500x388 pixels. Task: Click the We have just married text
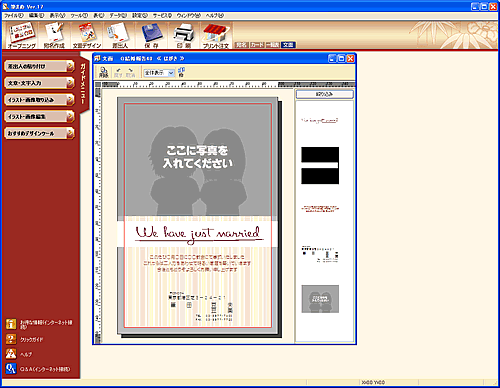pyautogui.click(x=199, y=234)
